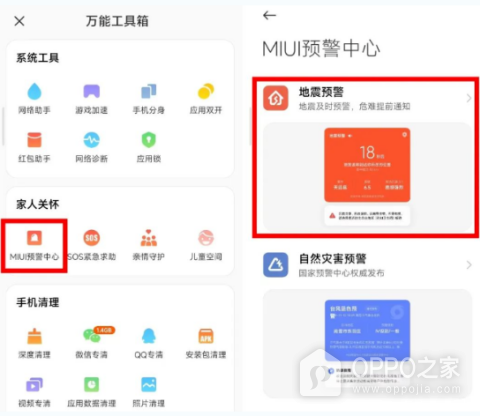Tap the orange earthquake countdown preview card
The height and width of the screenshot is (416, 480).
[x=367, y=165]
